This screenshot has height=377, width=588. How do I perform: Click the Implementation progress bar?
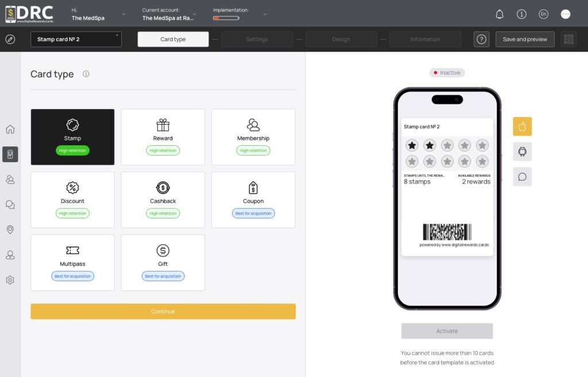226,18
